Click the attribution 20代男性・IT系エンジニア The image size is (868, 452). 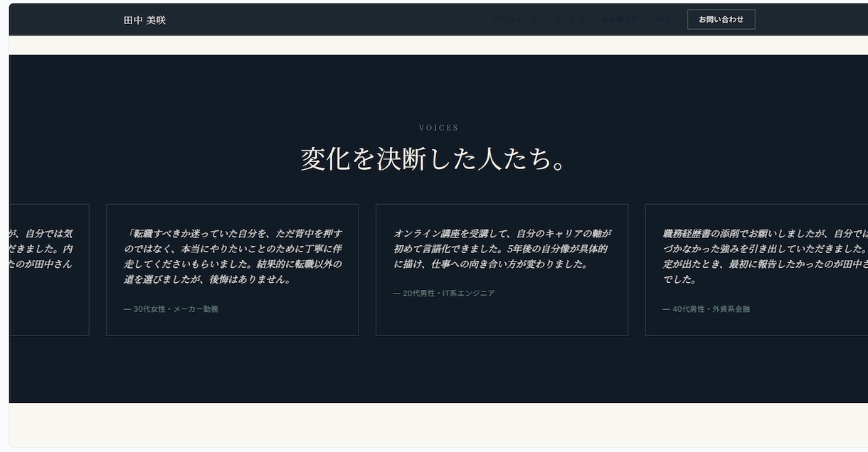(x=443, y=294)
